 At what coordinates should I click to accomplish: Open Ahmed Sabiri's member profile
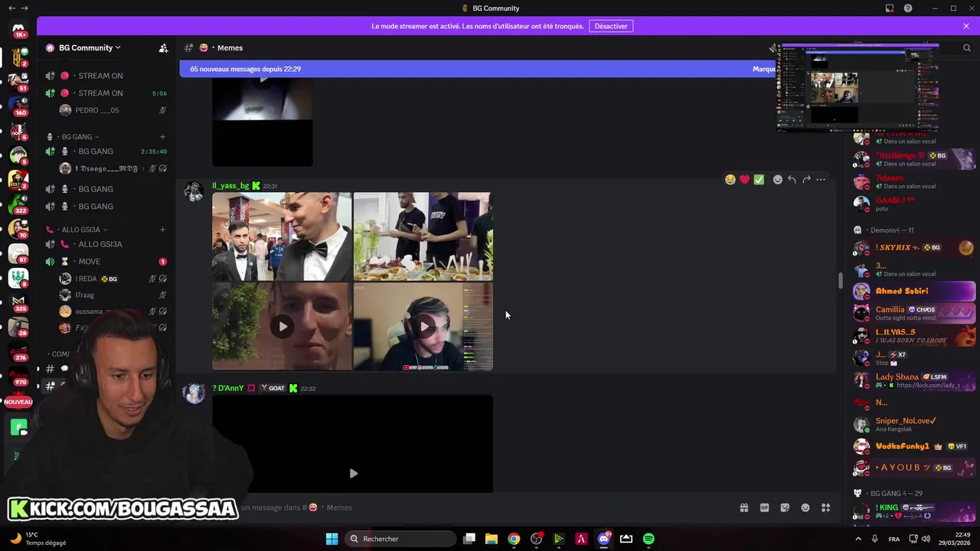pyautogui.click(x=914, y=291)
